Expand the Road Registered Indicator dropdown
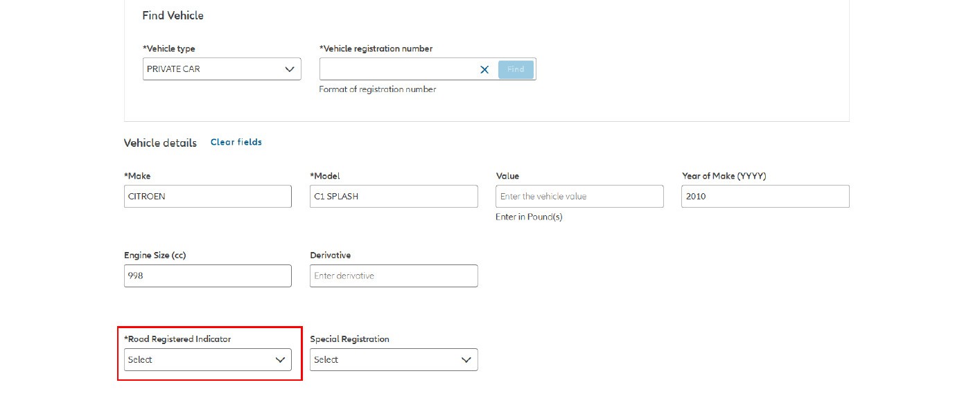The height and width of the screenshot is (405, 980). (x=208, y=359)
